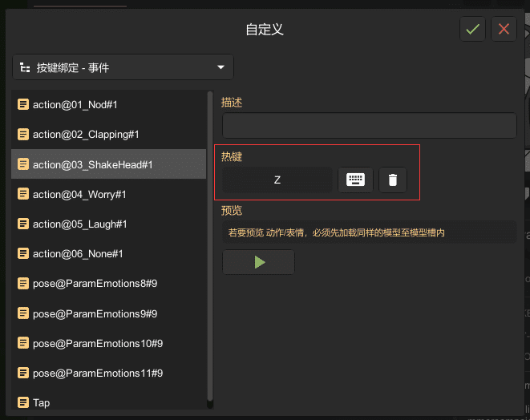The width and height of the screenshot is (530, 420).
Task: Click the Tap event icon
Action: (23, 402)
